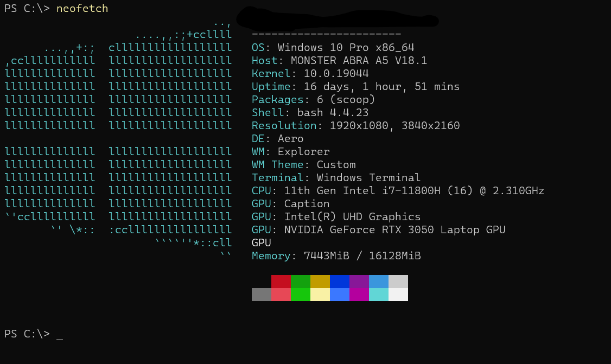Image resolution: width=611 pixels, height=364 pixels.
Task: Click the 'Terminal: Windows Terminal' line
Action: tap(336, 178)
